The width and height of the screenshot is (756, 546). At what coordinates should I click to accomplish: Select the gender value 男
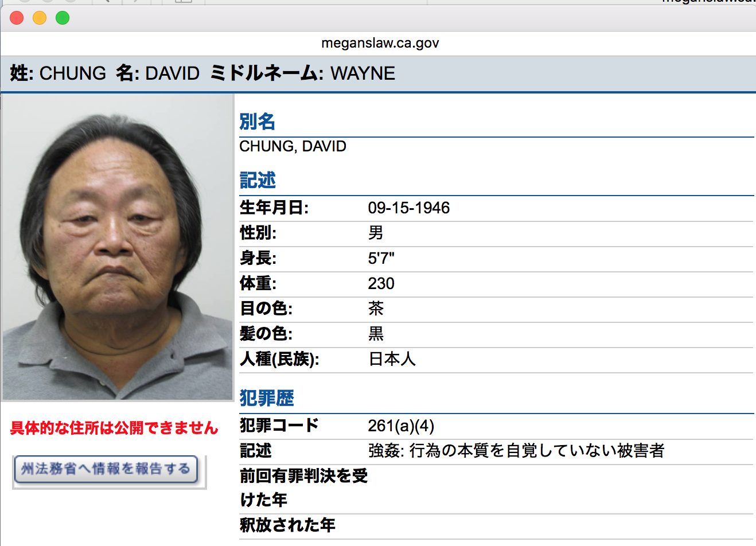(376, 233)
